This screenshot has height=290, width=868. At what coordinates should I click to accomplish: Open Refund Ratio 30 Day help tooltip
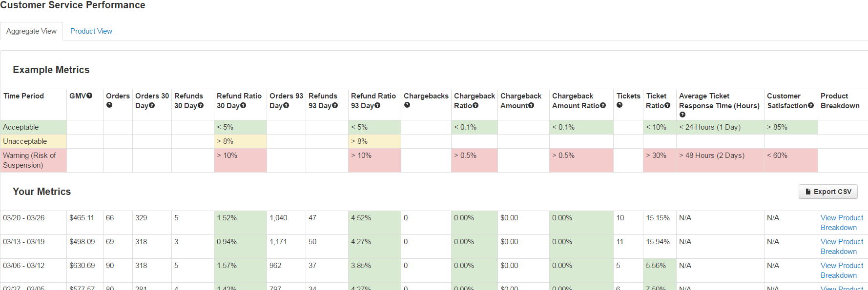coord(243,106)
